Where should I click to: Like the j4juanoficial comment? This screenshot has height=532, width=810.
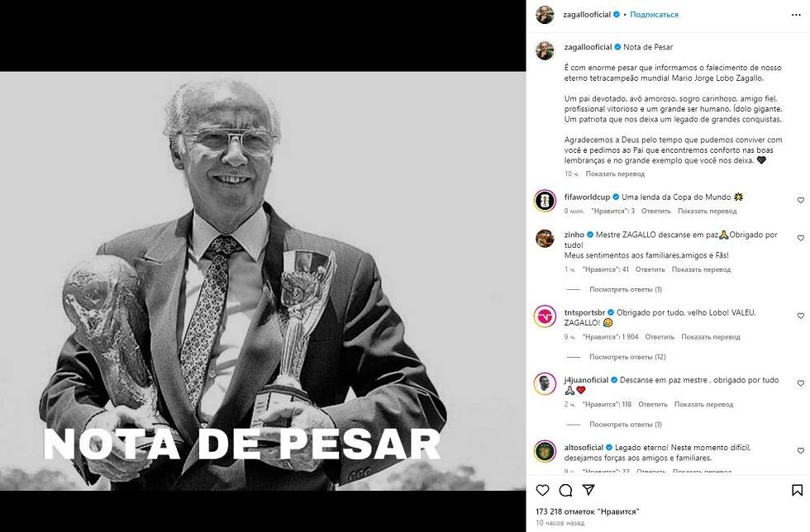click(x=800, y=383)
